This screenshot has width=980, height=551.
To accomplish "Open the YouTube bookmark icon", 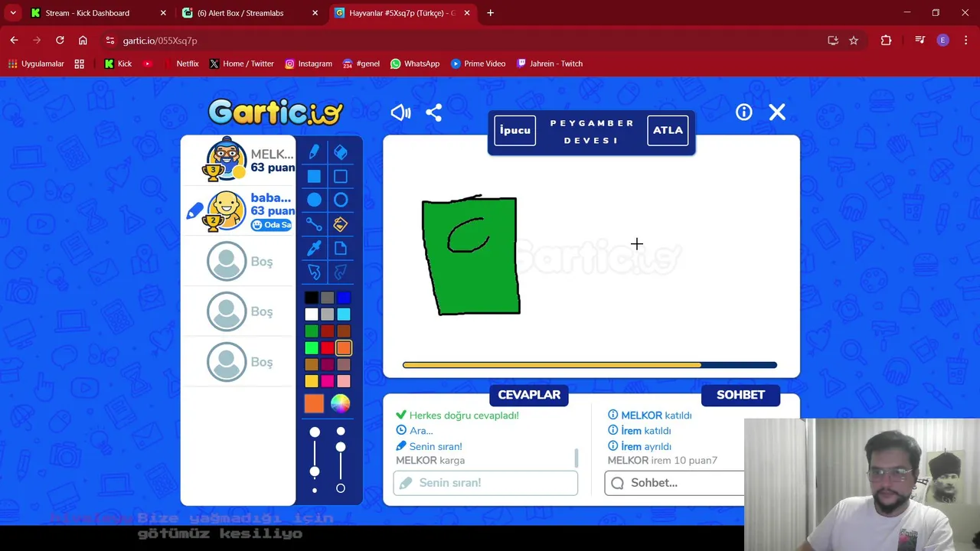I will coord(148,64).
